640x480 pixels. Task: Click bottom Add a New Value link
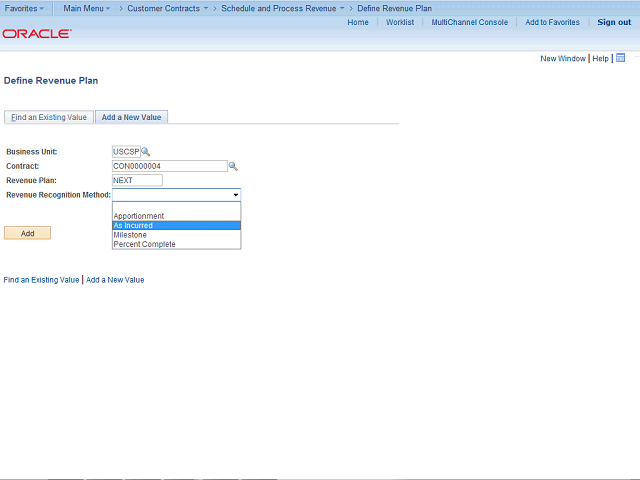pos(115,280)
